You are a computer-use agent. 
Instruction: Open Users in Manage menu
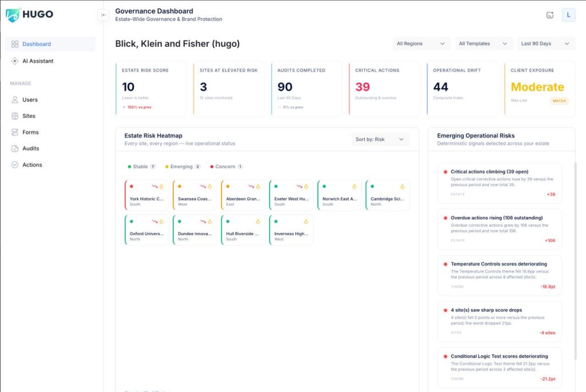(50, 100)
